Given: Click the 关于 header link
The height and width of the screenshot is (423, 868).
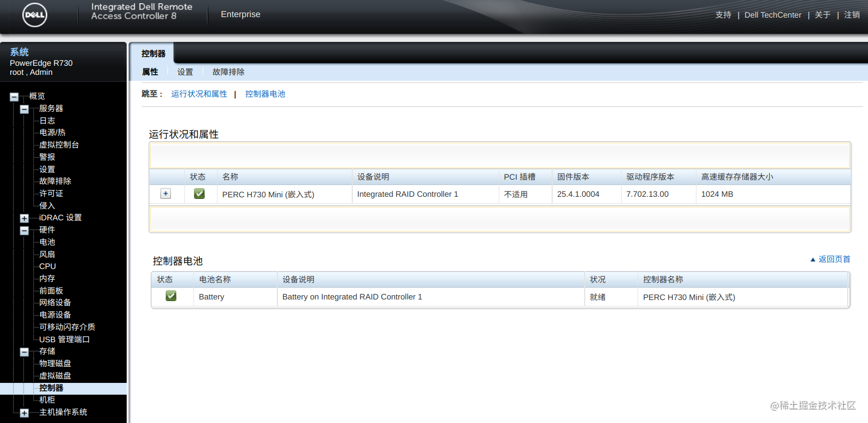Looking at the screenshot, I should pyautogui.click(x=823, y=15).
